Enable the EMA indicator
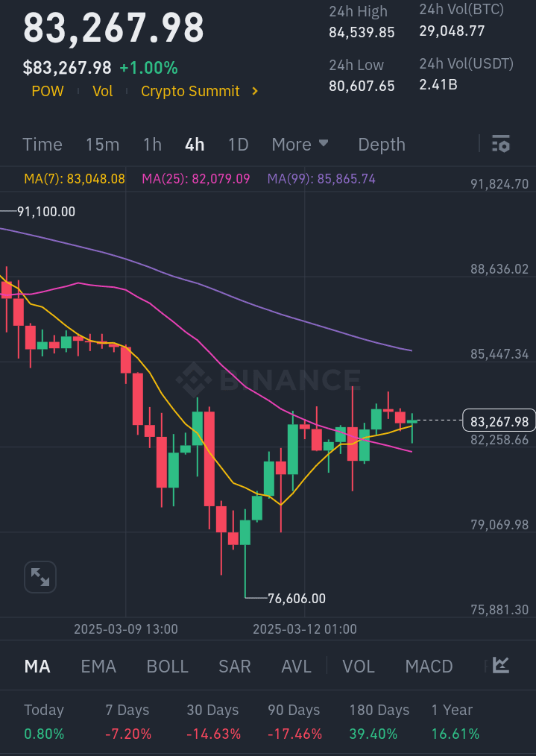 click(98, 666)
